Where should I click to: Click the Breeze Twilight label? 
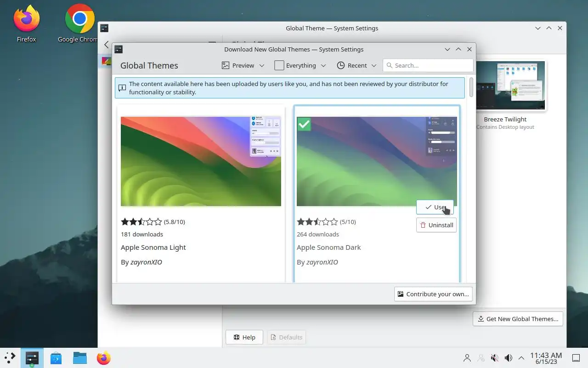click(505, 119)
